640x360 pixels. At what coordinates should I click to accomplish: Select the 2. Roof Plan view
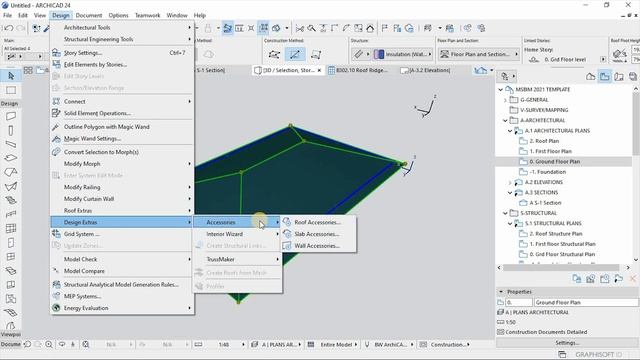tap(544, 141)
